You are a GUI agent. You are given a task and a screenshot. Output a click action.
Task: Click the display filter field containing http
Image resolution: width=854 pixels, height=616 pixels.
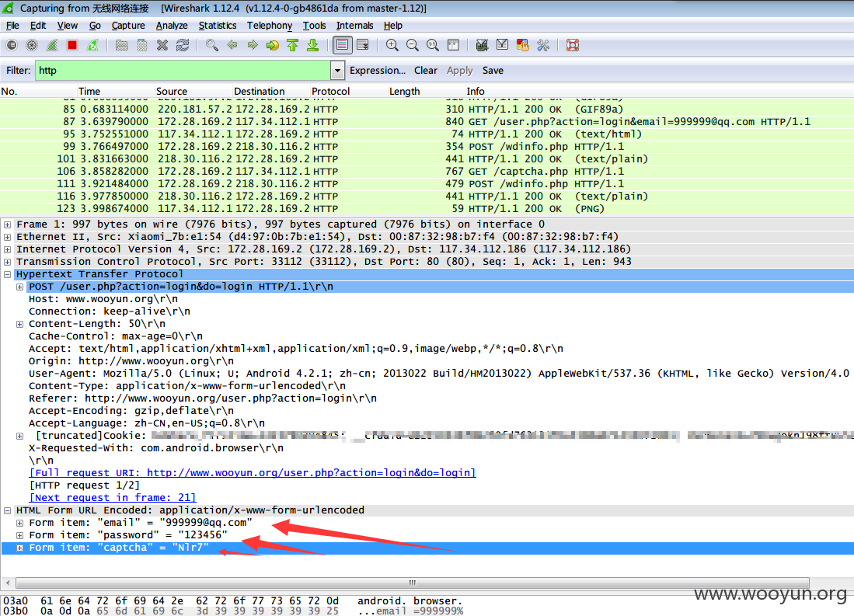coord(183,70)
